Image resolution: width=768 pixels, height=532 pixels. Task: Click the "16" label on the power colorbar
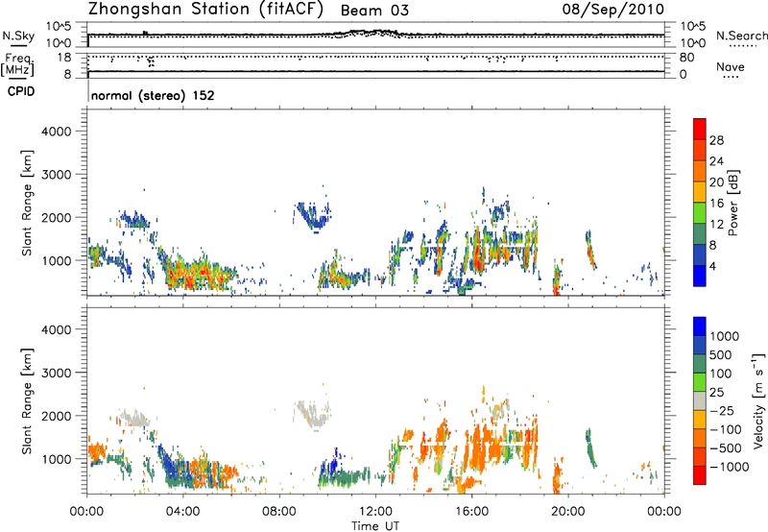tap(716, 204)
